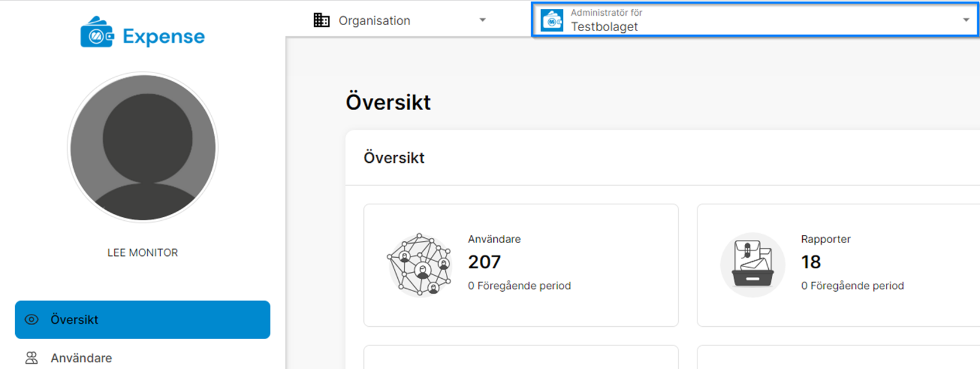
Task: Click the Rapporter card title
Action: pos(826,239)
